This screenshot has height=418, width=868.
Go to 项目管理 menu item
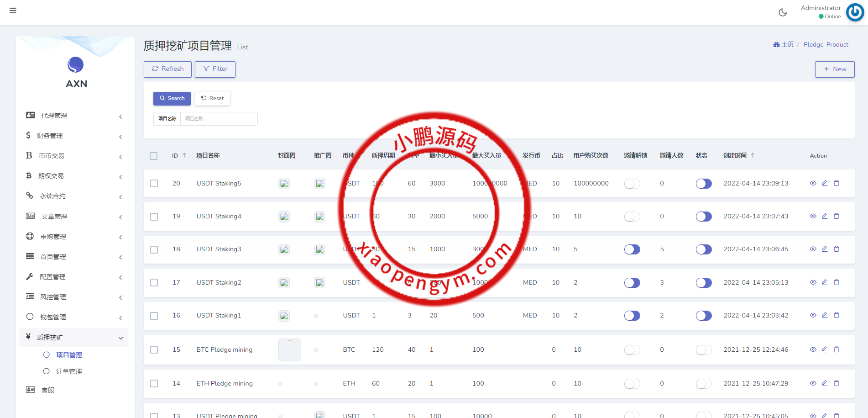point(69,355)
